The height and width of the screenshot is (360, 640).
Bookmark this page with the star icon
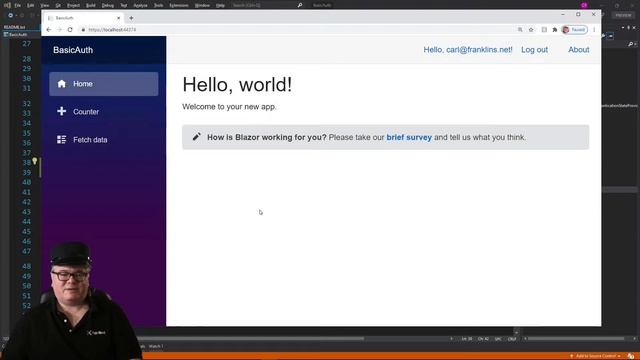coord(531,29)
